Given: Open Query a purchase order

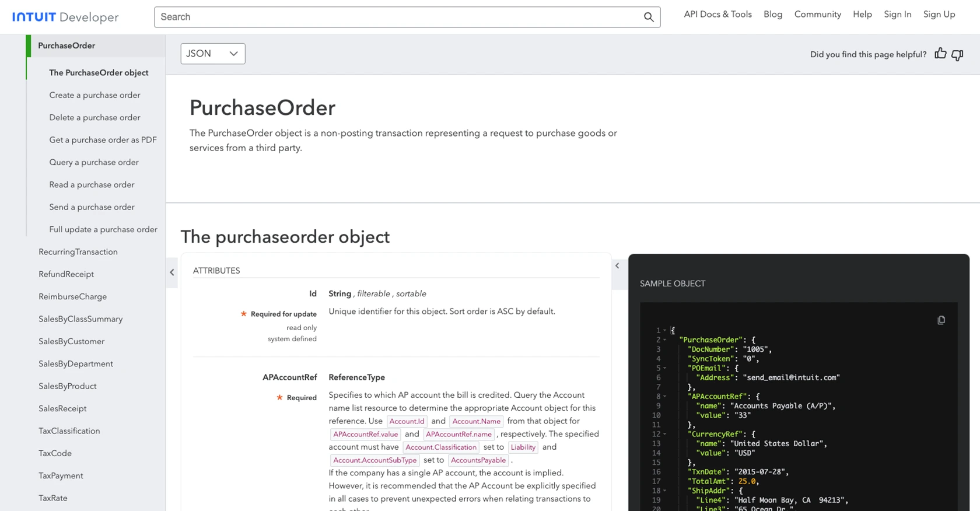Looking at the screenshot, I should pyautogui.click(x=94, y=162).
